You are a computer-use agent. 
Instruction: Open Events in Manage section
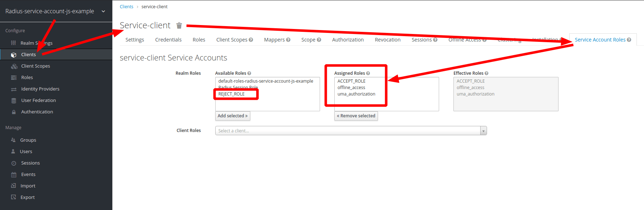(28, 175)
